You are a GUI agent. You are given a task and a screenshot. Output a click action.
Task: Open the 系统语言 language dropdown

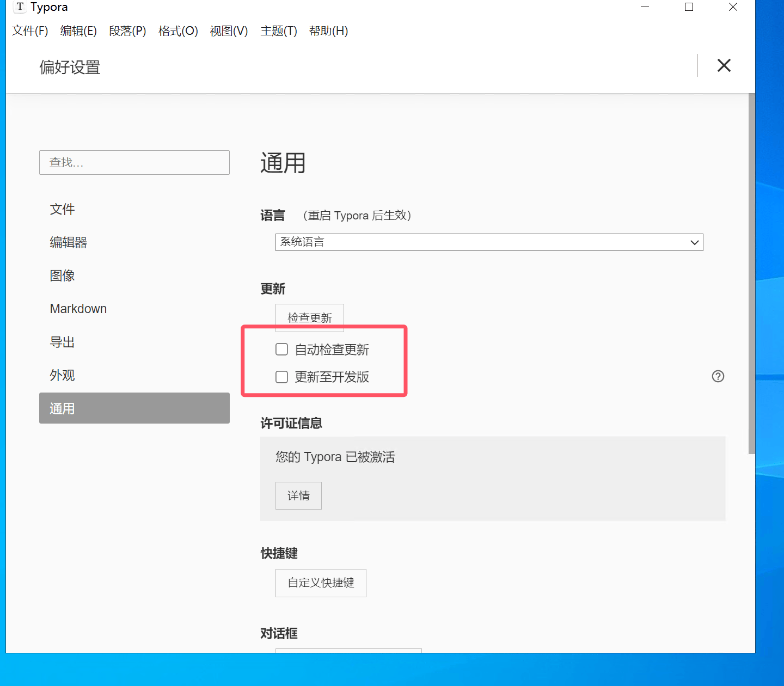489,242
